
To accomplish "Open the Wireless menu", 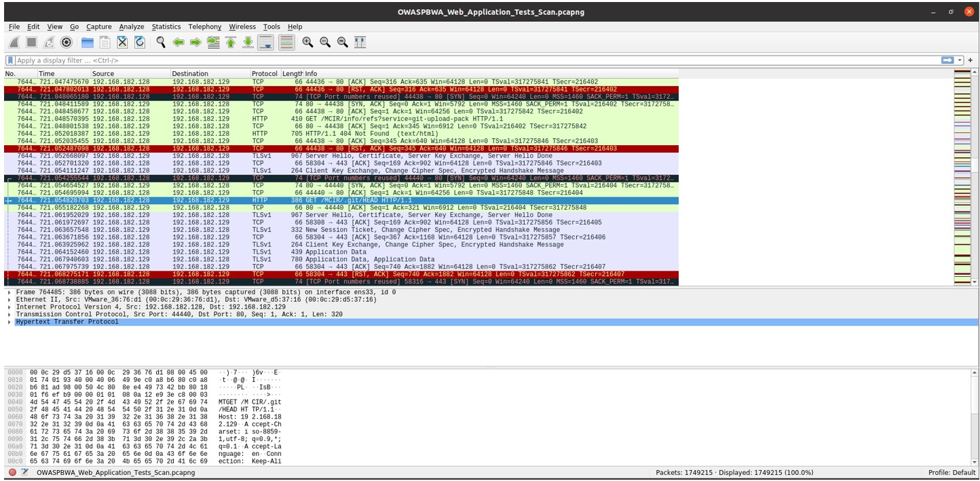I will tap(242, 26).
